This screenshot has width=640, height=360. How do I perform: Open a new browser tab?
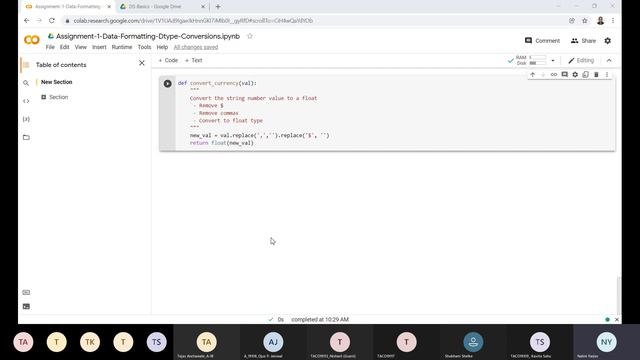click(218, 7)
